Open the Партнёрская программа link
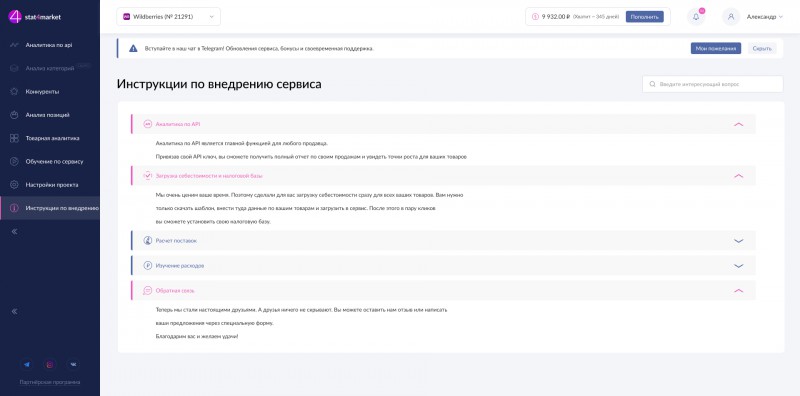The height and width of the screenshot is (396, 800). [x=50, y=382]
